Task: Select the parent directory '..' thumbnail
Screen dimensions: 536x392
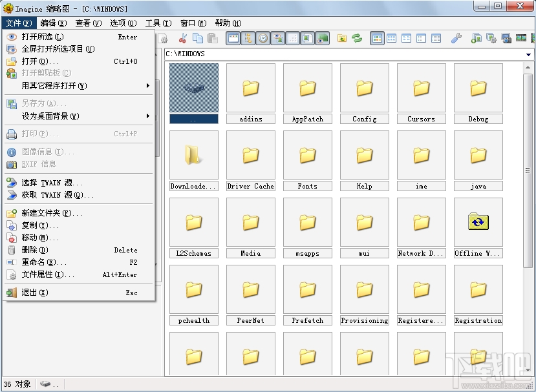Action: pos(194,88)
